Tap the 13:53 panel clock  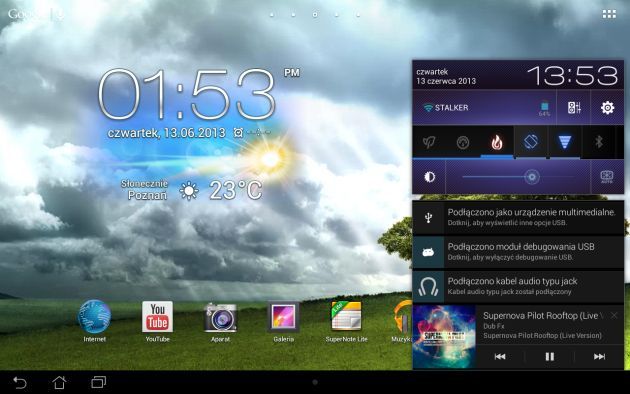tap(573, 76)
